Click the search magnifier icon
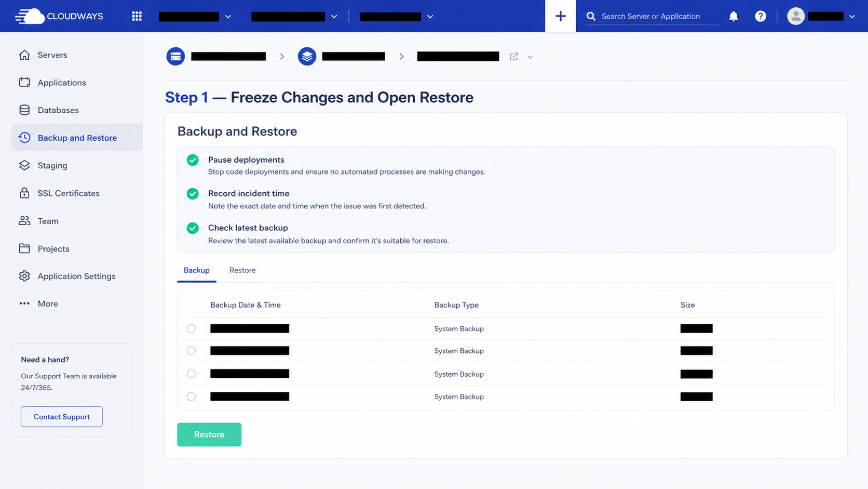The image size is (868, 489). coord(591,16)
